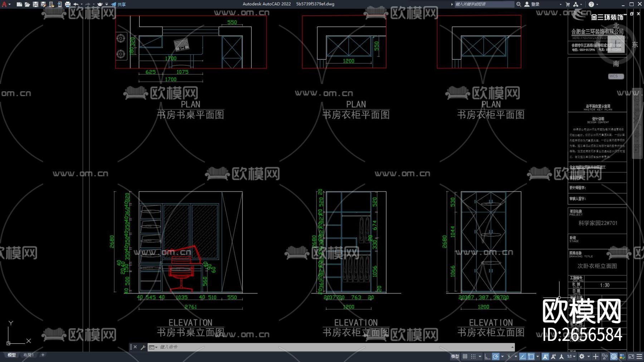Click the keyword search input field
This screenshot has height=362, width=644.
(484, 4)
